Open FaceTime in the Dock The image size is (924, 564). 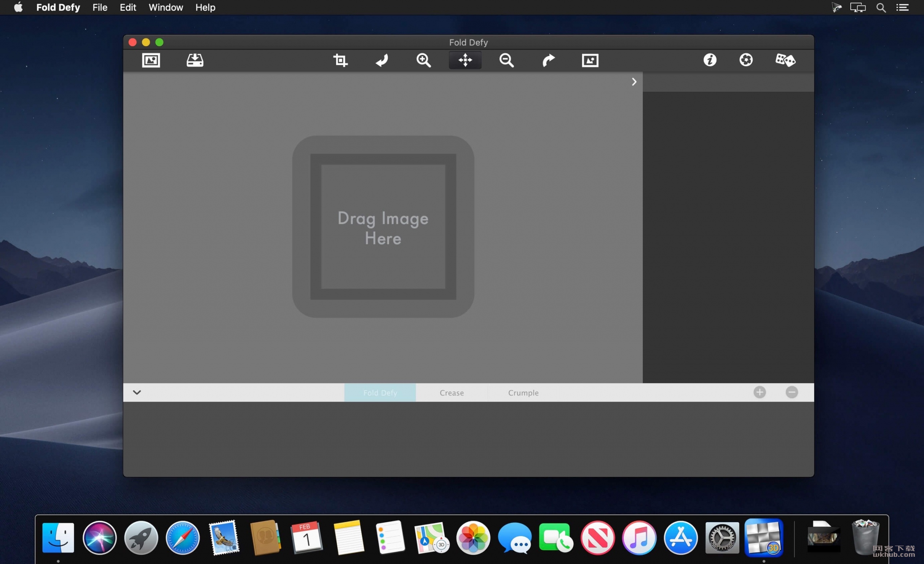point(556,538)
